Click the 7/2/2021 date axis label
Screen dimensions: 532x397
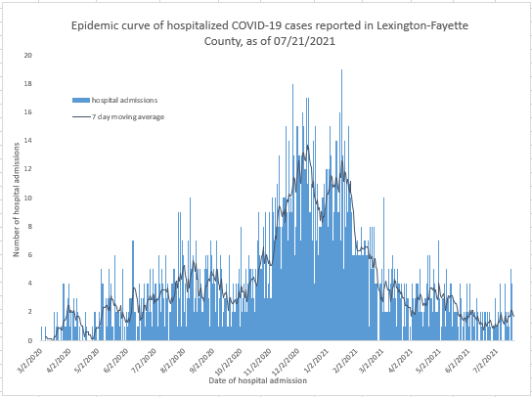click(x=487, y=361)
